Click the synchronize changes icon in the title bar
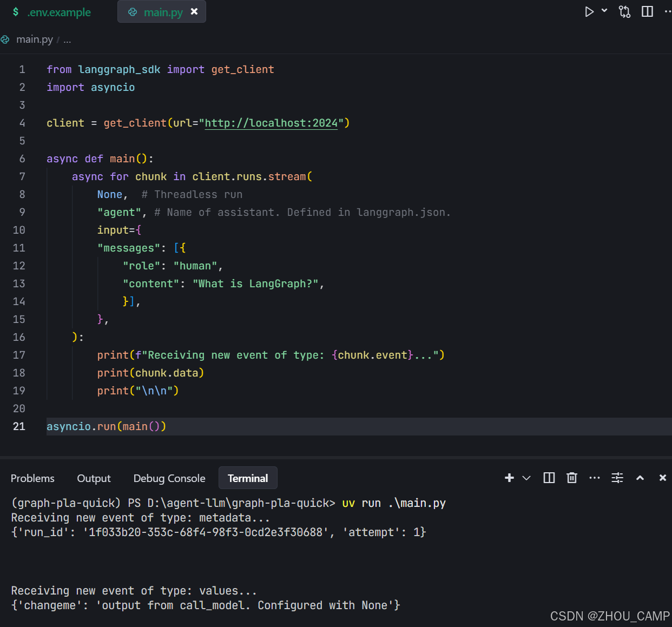This screenshot has height=627, width=672. (624, 11)
